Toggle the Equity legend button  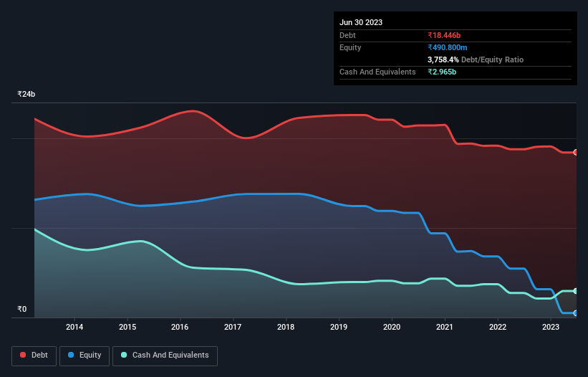click(x=85, y=355)
